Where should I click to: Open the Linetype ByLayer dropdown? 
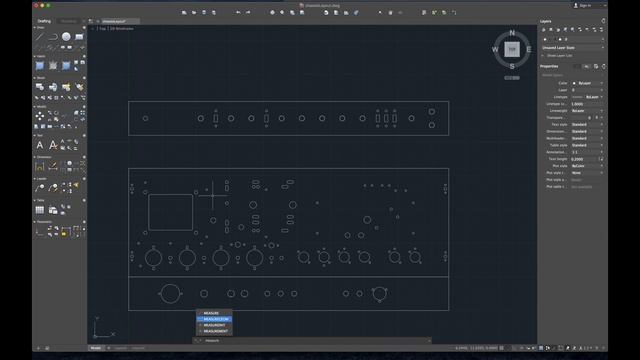[x=587, y=97]
